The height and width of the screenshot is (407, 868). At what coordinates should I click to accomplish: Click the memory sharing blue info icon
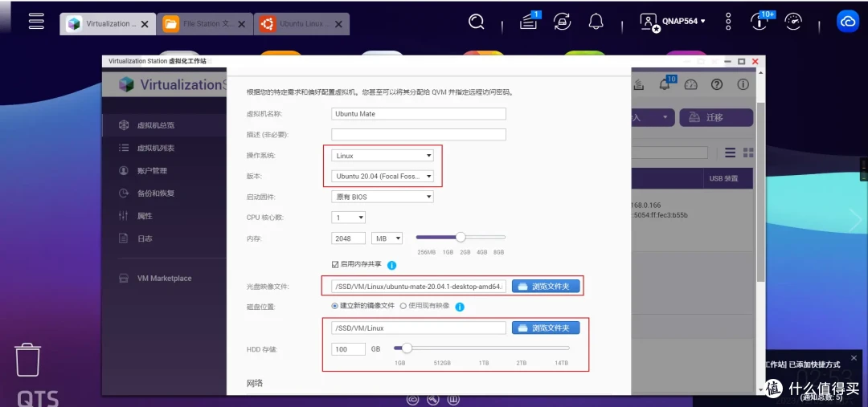click(x=392, y=265)
